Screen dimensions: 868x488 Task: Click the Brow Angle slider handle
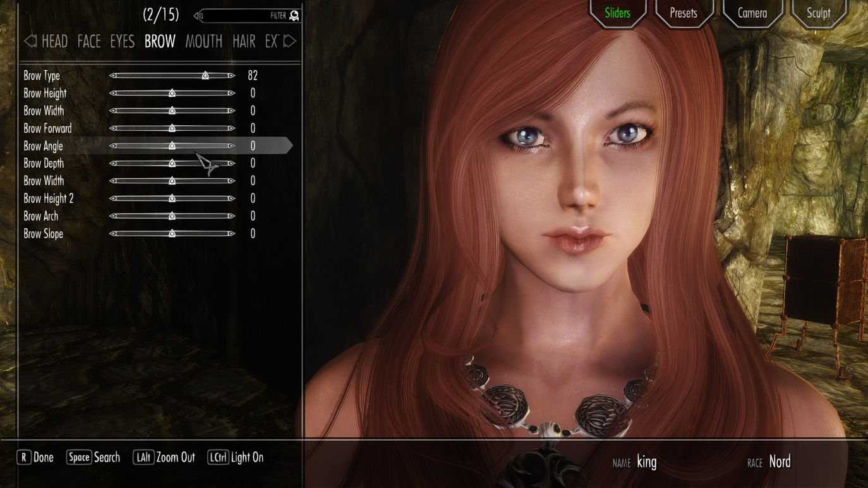coord(172,146)
